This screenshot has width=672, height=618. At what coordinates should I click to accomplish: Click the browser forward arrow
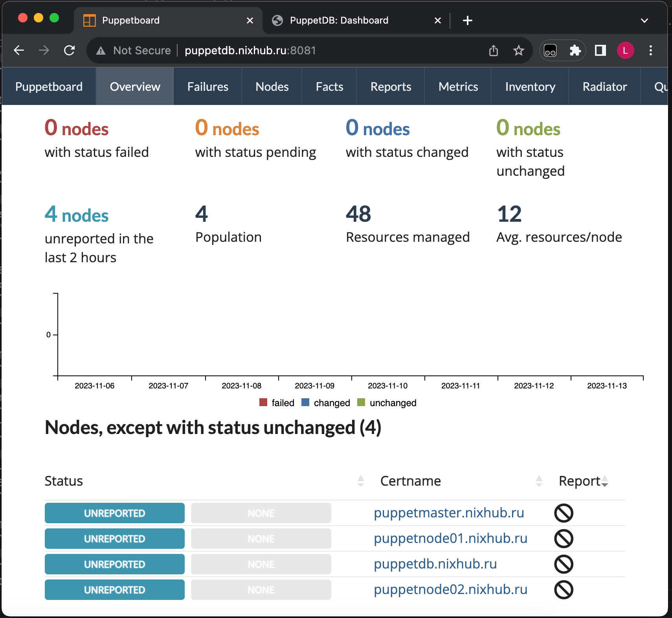44,50
